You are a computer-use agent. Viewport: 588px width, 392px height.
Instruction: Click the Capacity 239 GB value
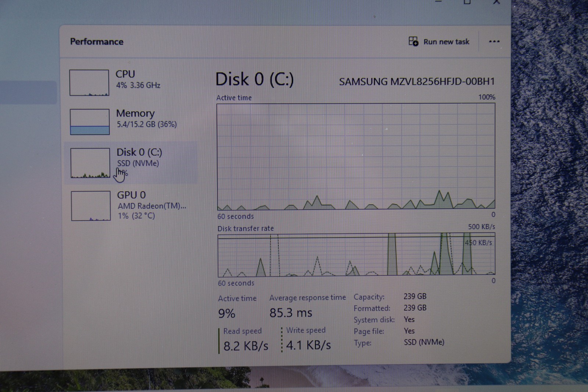pyautogui.click(x=415, y=296)
